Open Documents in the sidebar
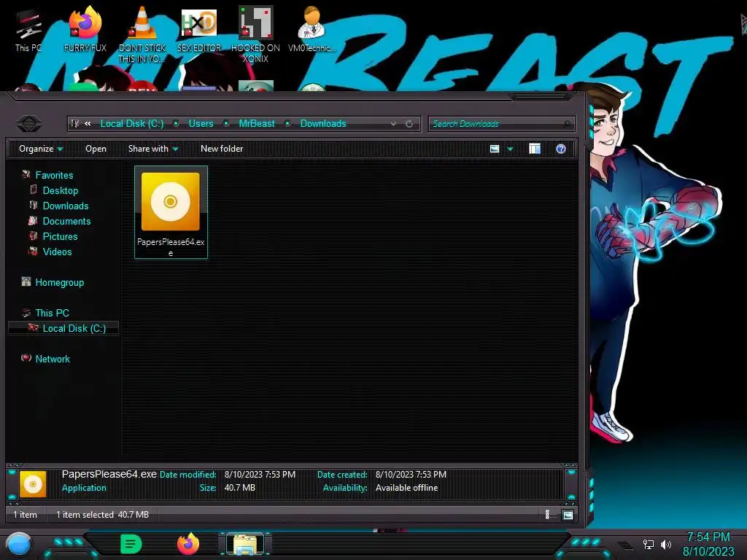The image size is (747, 560). (66, 221)
